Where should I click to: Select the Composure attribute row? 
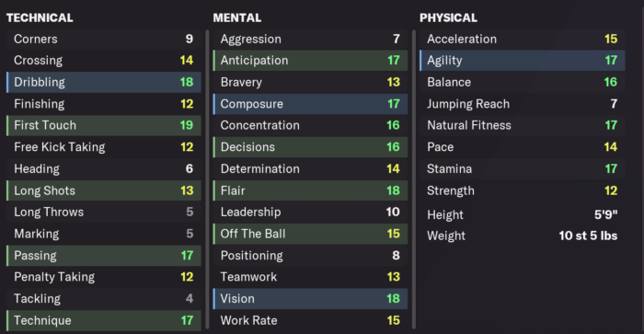tap(311, 104)
